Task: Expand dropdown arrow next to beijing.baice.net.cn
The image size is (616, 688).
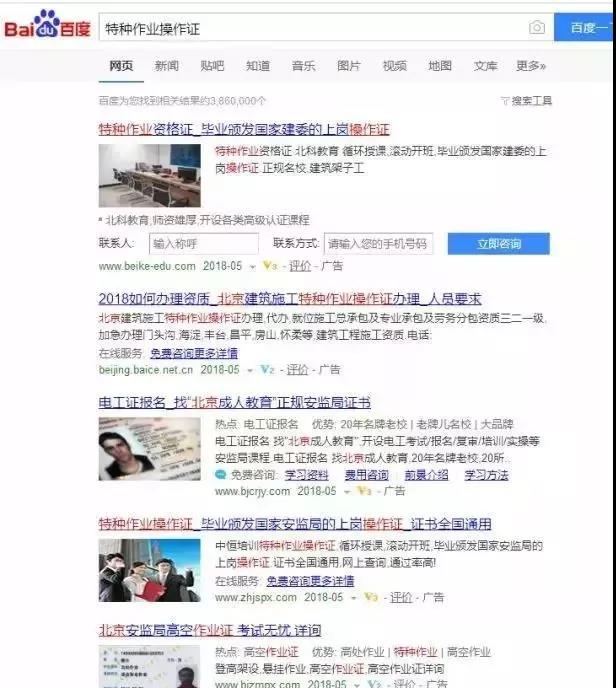Action: click(x=250, y=371)
